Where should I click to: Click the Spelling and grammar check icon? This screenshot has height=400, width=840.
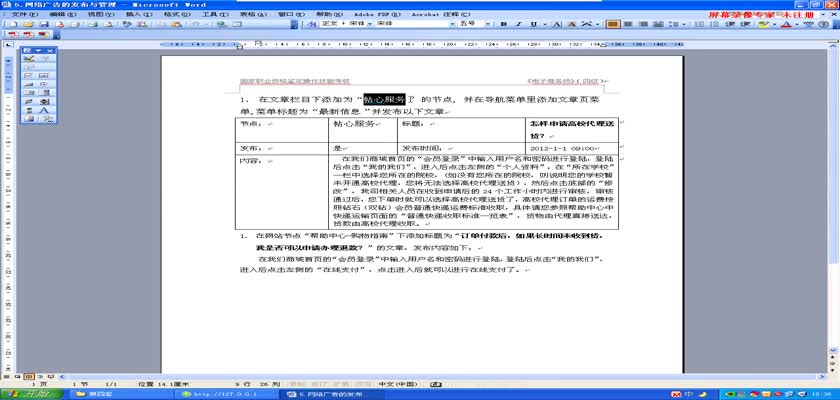coord(126,25)
